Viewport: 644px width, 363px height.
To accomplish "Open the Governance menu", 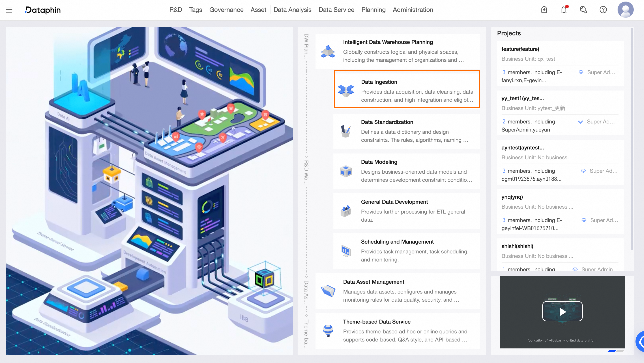I will pos(226,10).
